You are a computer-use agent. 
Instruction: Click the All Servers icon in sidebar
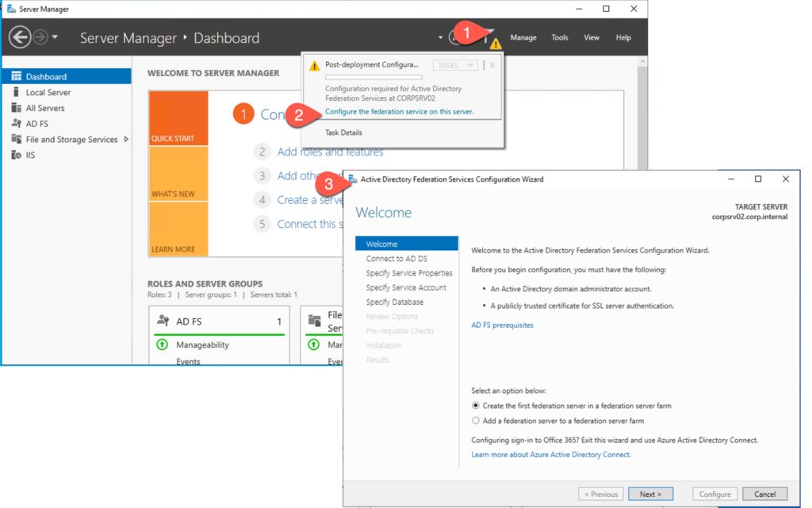tap(16, 108)
